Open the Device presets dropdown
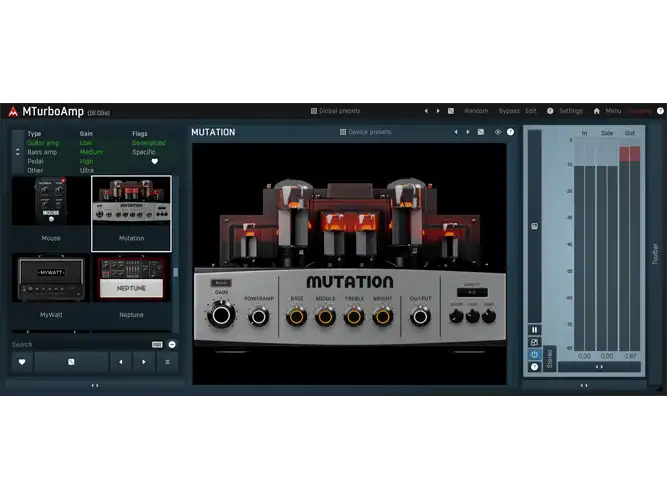The image size is (667, 500). tap(365, 132)
